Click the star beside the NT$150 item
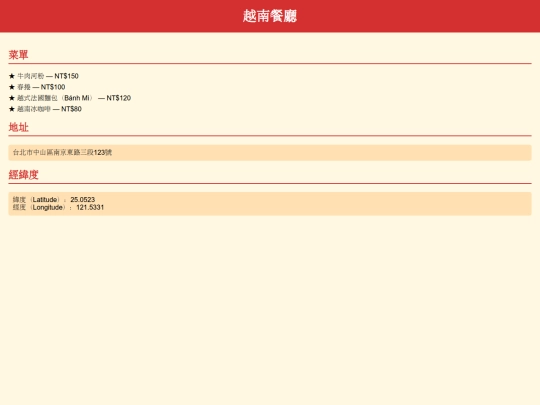 (x=12, y=76)
